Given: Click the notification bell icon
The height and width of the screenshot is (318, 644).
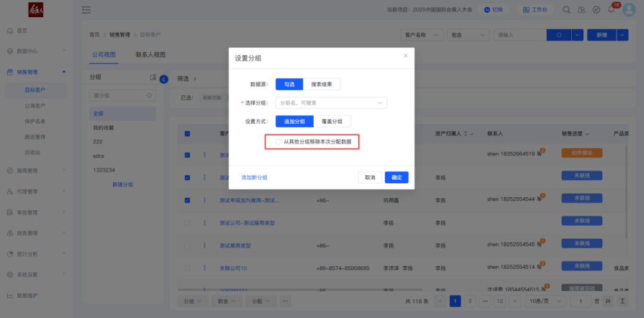Looking at the screenshot, I should click(x=611, y=10).
